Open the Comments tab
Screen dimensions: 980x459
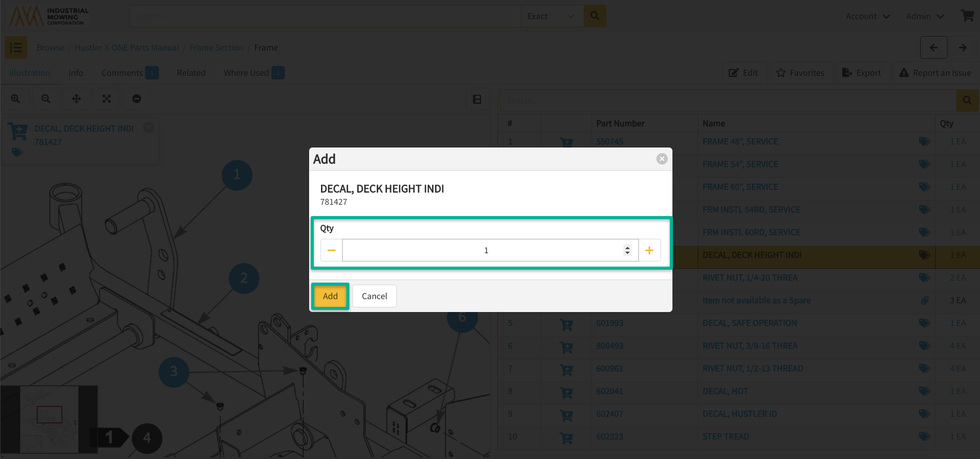(122, 73)
